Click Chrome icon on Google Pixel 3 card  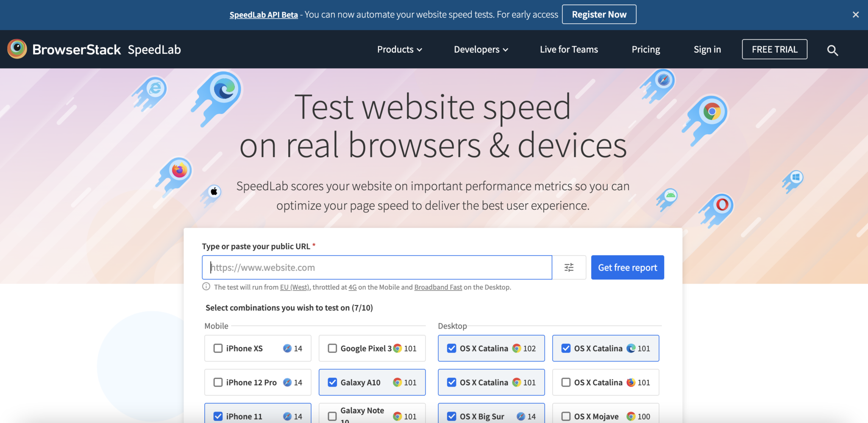click(x=397, y=348)
